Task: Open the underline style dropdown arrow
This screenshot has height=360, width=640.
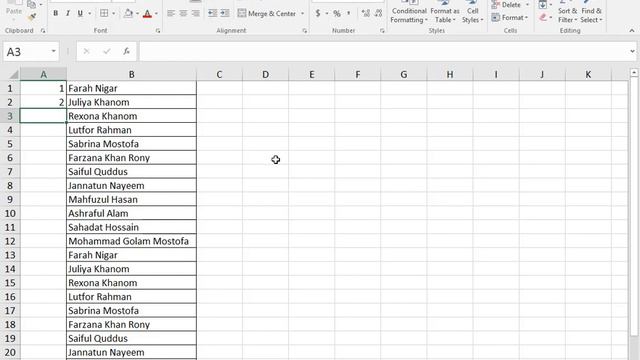Action: [x=89, y=13]
